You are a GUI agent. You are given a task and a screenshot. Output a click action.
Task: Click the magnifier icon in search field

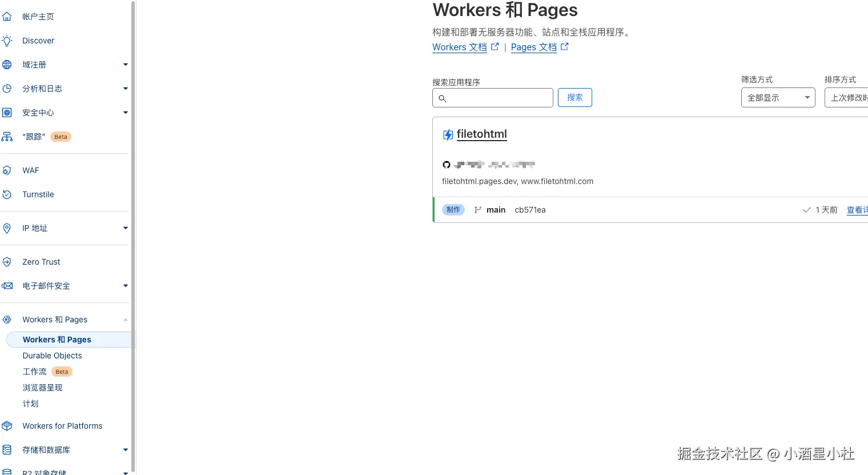point(443,98)
